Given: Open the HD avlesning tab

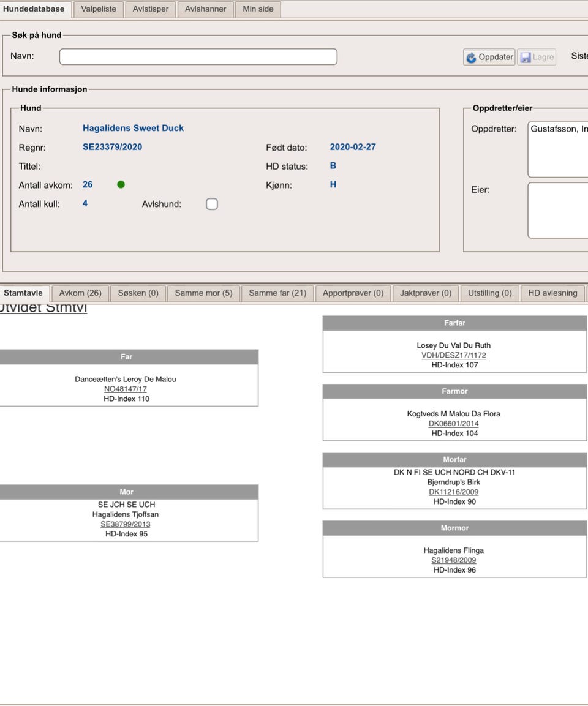Looking at the screenshot, I should point(552,293).
